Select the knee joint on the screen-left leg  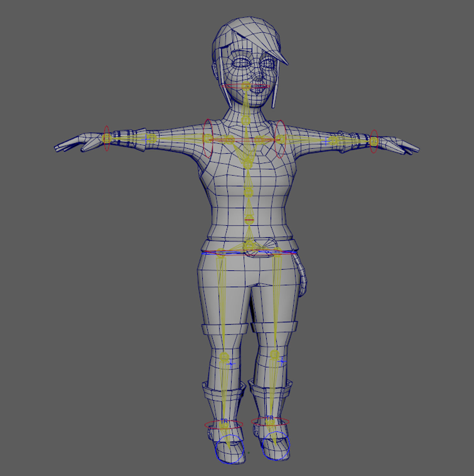pos(224,357)
